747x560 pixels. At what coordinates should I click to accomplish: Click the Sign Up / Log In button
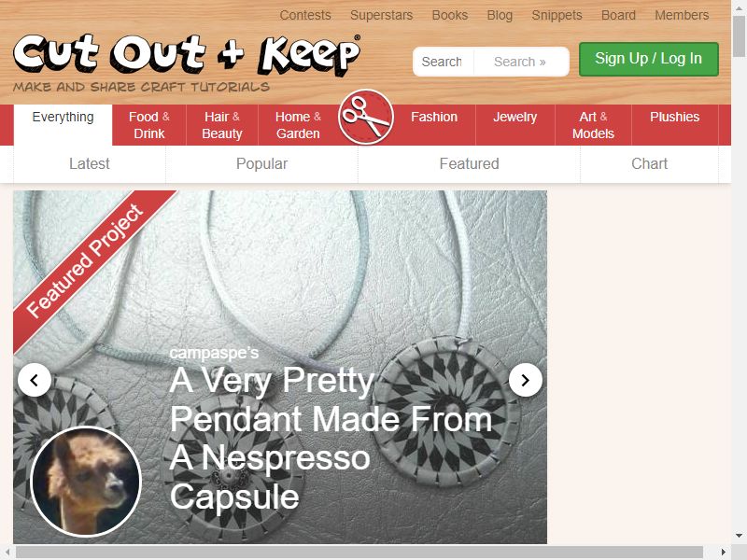point(649,59)
